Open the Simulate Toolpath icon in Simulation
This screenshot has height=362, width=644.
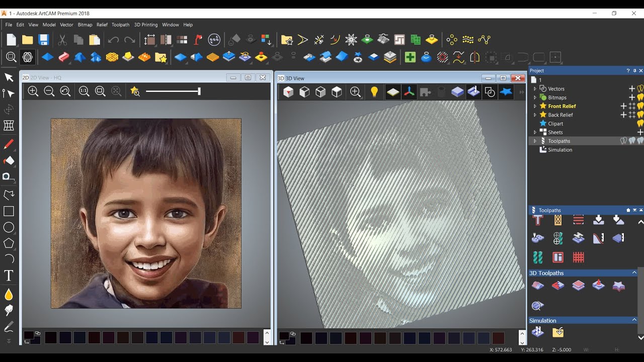[x=538, y=332]
